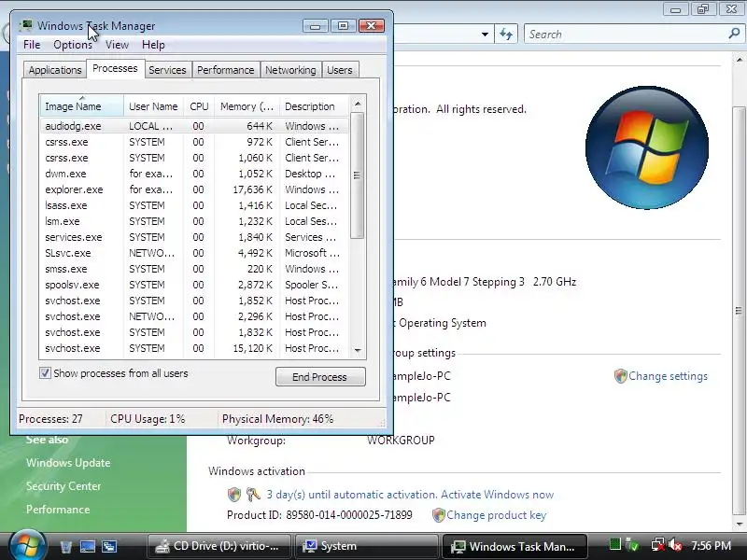Click the keys icon in Windows activation
The height and width of the screenshot is (560, 747).
click(x=253, y=495)
